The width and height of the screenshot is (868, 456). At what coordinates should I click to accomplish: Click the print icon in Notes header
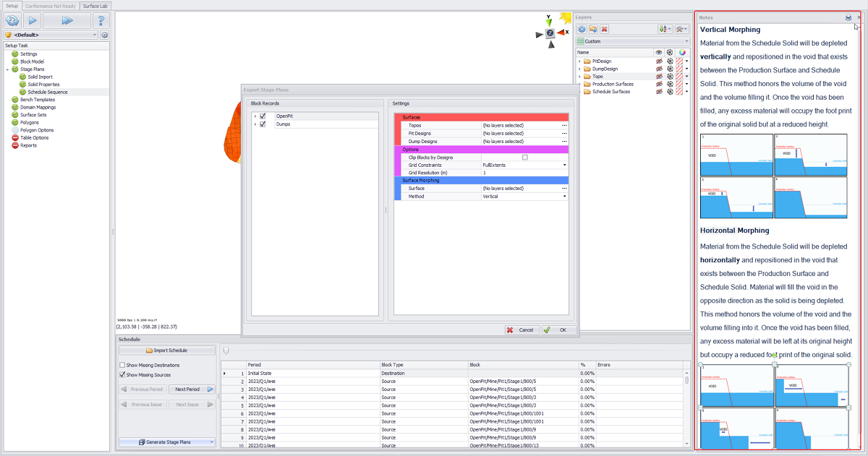coord(848,17)
